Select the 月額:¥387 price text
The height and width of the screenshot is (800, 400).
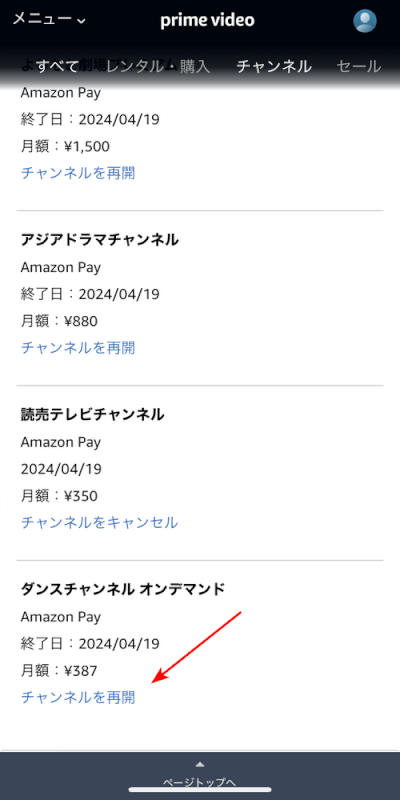[x=59, y=671]
